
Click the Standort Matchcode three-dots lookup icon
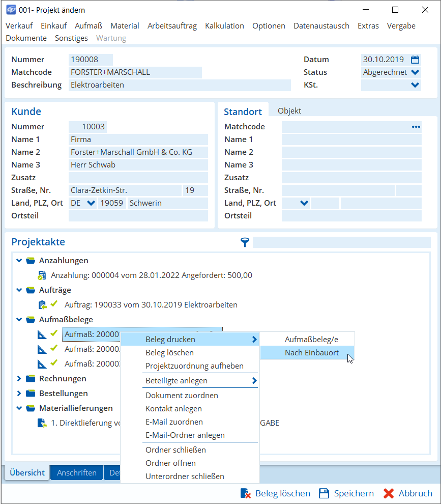(x=416, y=127)
